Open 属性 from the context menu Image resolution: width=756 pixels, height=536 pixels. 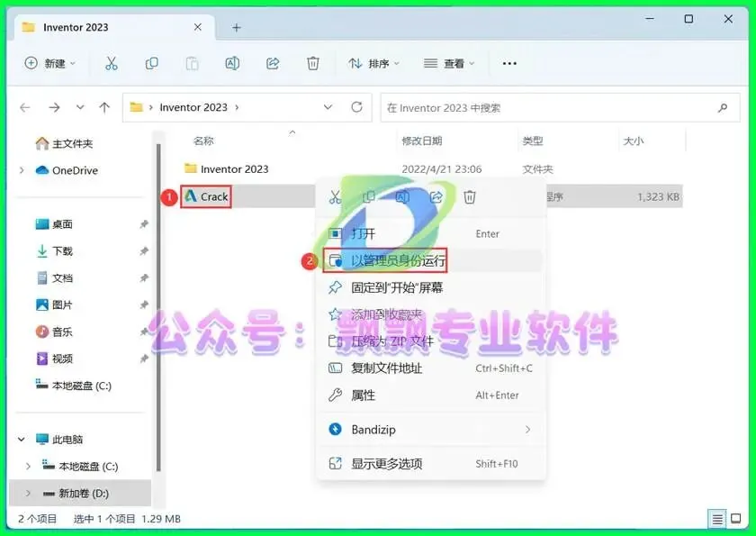click(x=431, y=395)
